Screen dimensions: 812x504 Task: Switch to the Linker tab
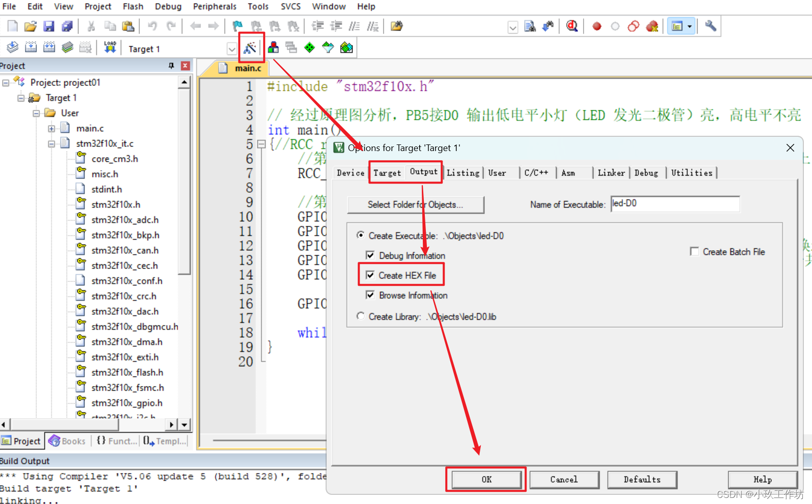pyautogui.click(x=611, y=173)
